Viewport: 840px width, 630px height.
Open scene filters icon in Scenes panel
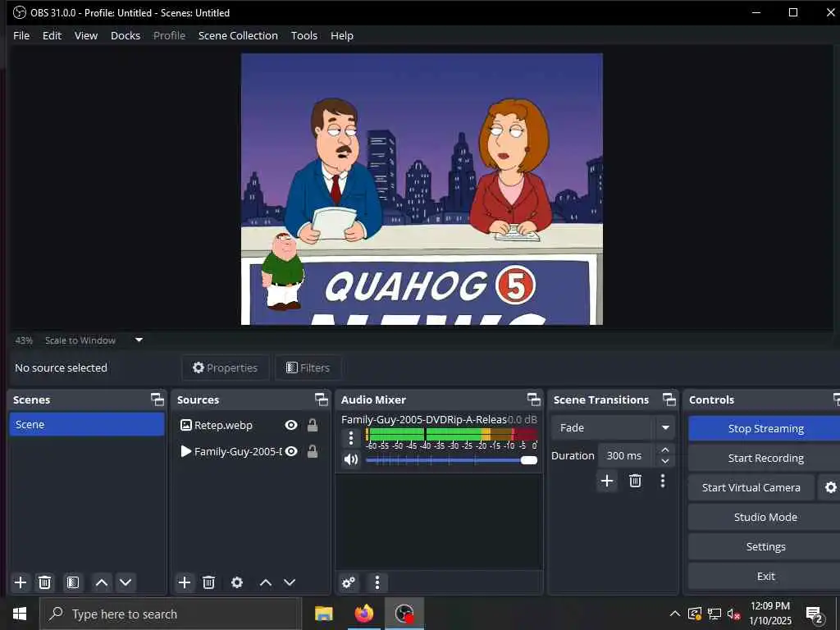[x=73, y=582]
